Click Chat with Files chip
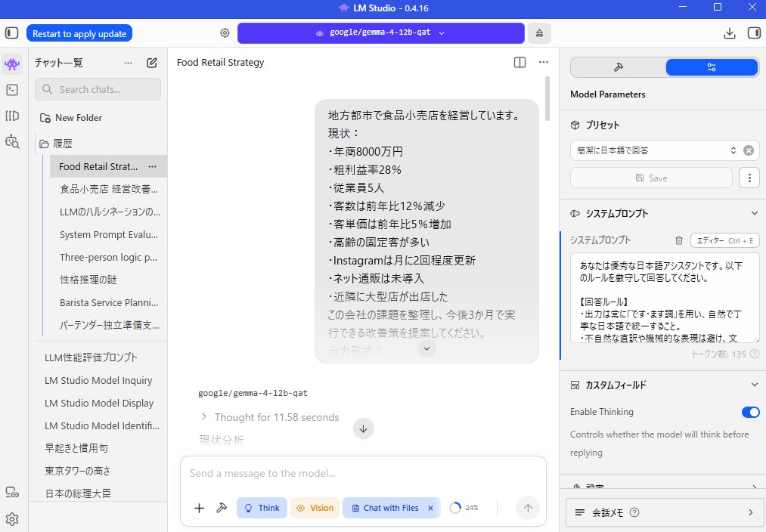This screenshot has width=766, height=532. [386, 508]
